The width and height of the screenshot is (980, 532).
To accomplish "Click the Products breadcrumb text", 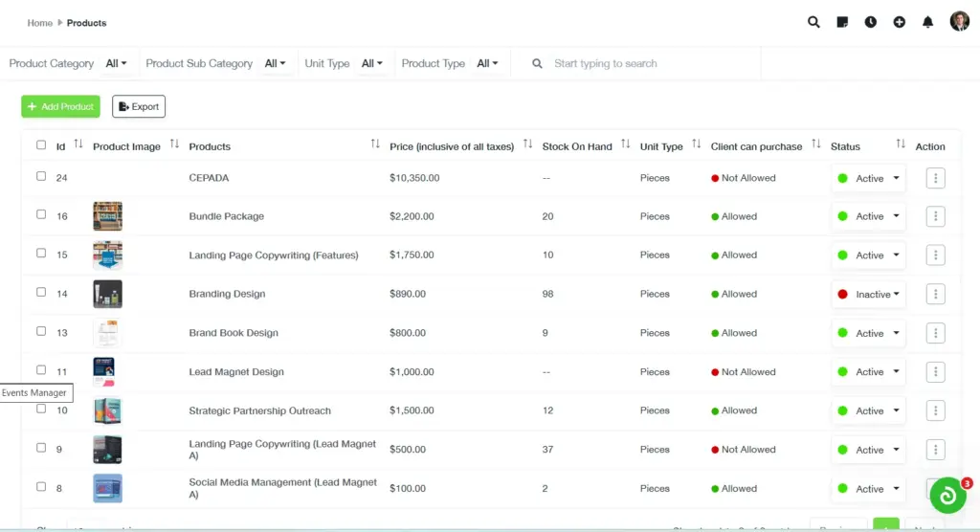I will (86, 23).
